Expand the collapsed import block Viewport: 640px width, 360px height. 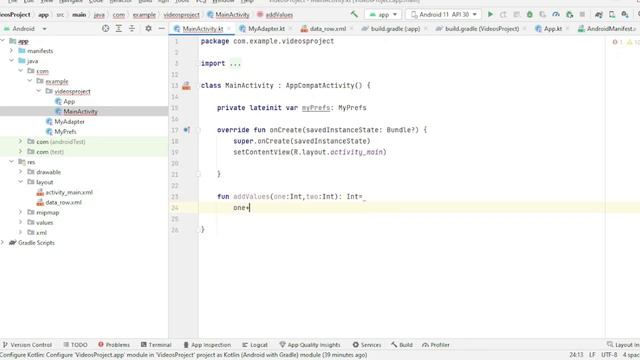pyautogui.click(x=235, y=63)
